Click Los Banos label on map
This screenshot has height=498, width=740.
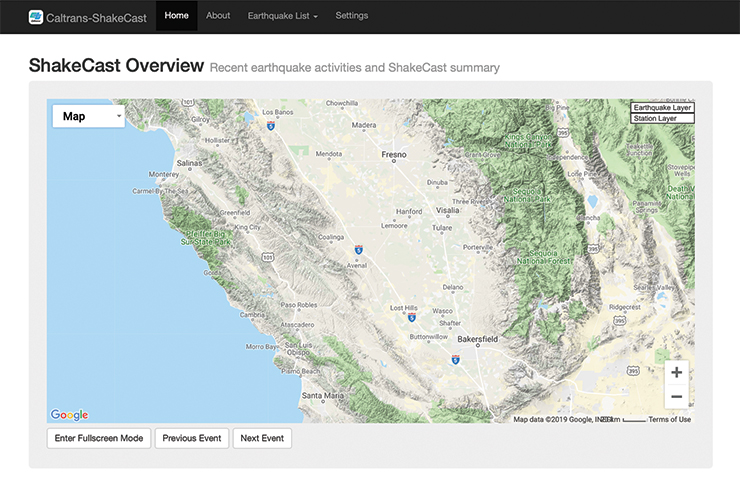coord(278,112)
